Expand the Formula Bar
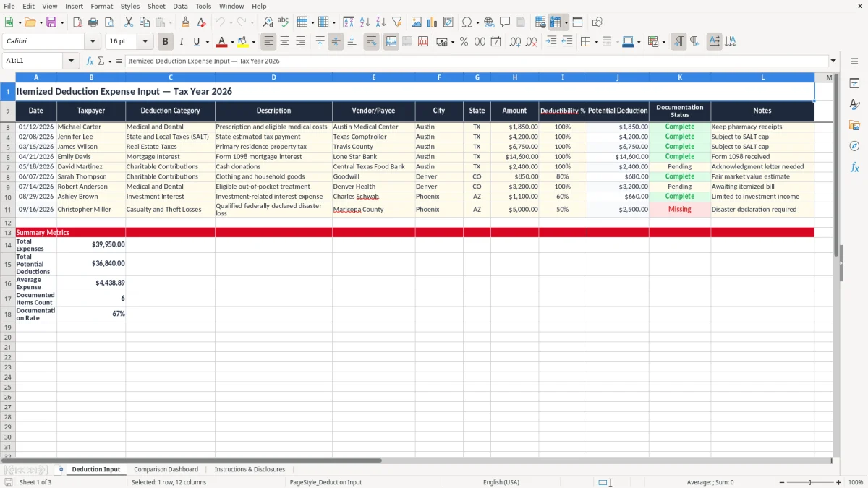Viewport: 868px width, 488px height. point(834,61)
